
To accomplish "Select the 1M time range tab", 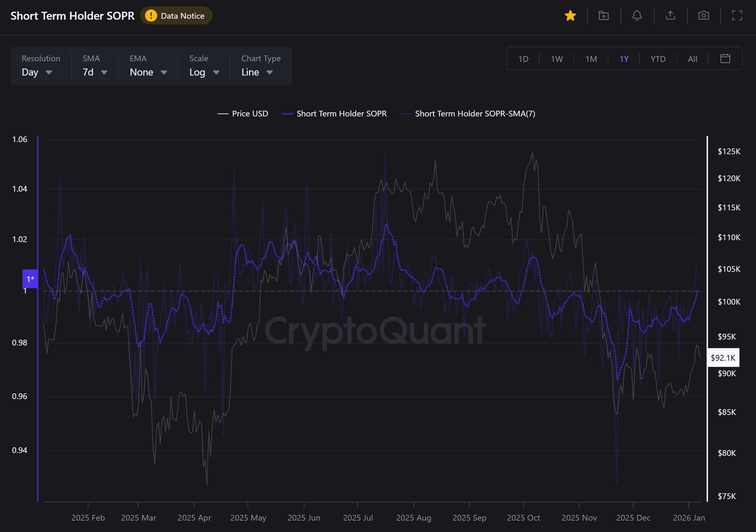I will (x=591, y=59).
